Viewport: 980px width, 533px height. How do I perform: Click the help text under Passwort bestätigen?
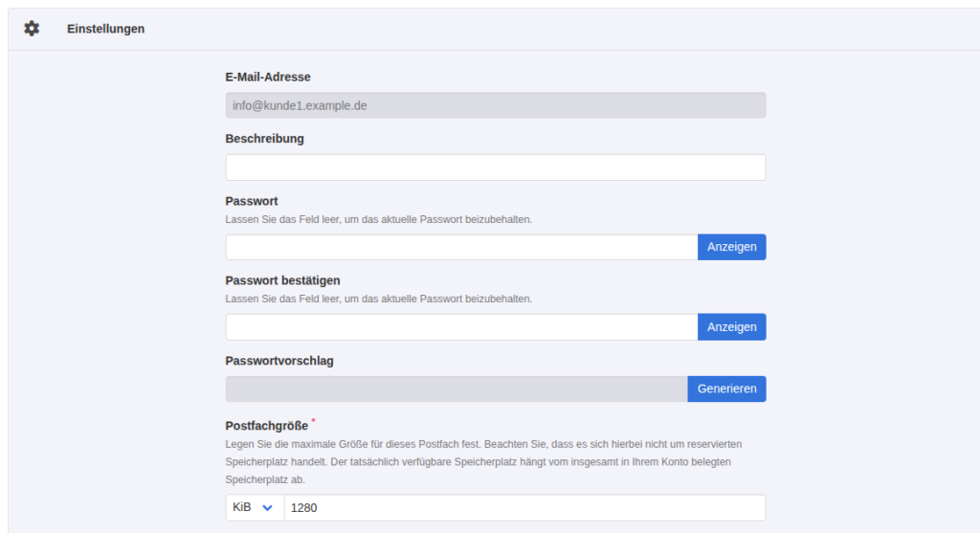coord(379,299)
